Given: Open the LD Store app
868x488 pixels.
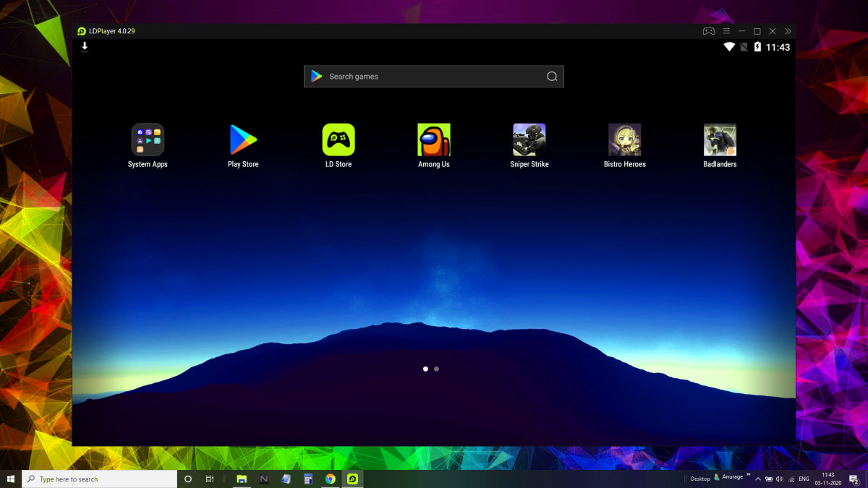Looking at the screenshot, I should tap(339, 140).
